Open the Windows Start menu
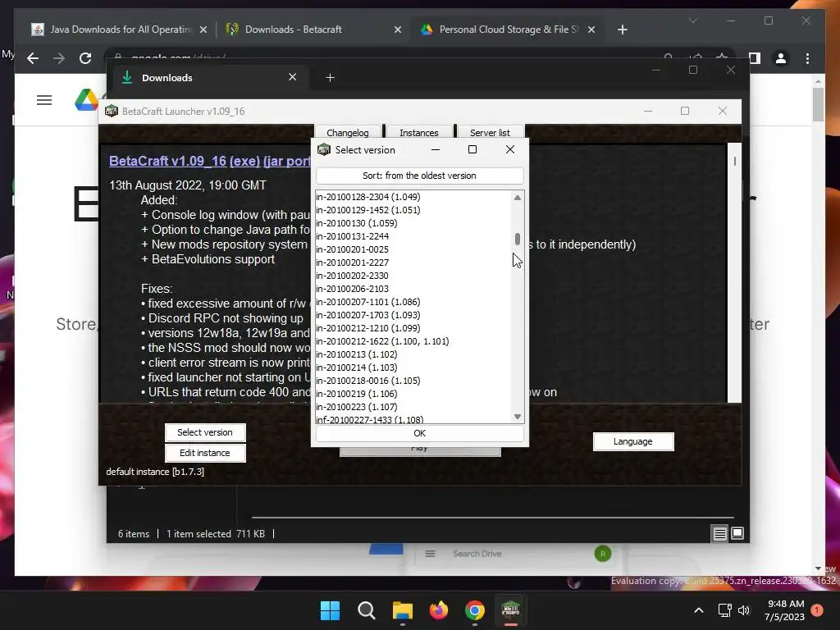 pos(330,610)
